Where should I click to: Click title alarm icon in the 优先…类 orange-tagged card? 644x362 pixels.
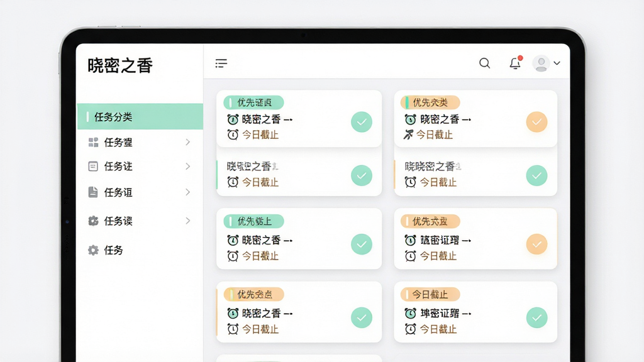click(410, 119)
